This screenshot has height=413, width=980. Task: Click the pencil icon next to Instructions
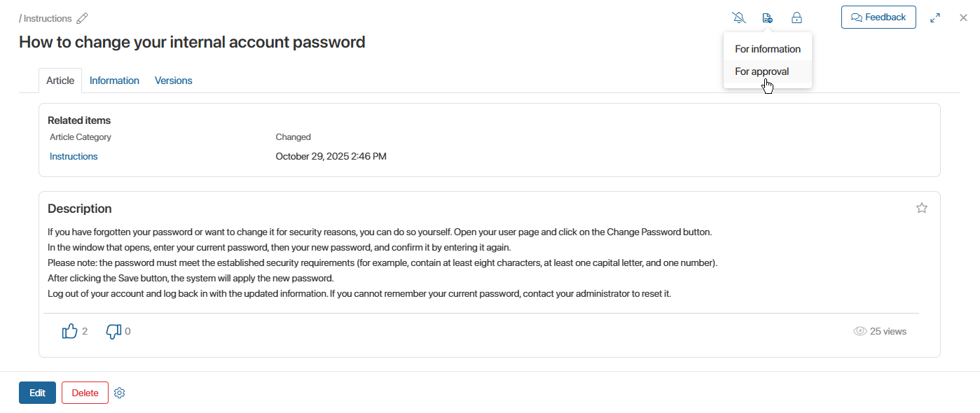(83, 18)
